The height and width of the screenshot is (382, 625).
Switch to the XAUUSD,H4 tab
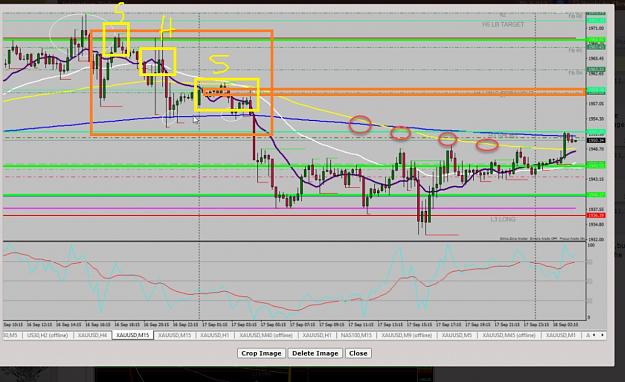pyautogui.click(x=92, y=335)
